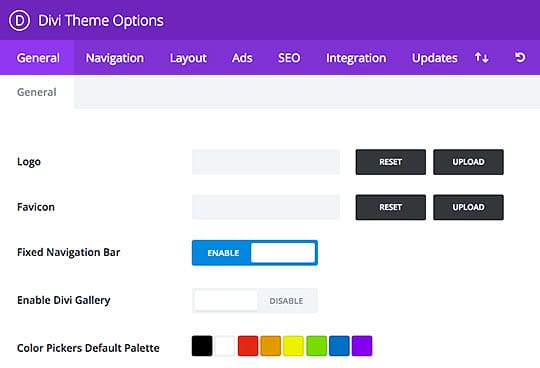Click the Enable Divi Gallery label
Image resolution: width=540 pixels, height=368 pixels.
64,300
